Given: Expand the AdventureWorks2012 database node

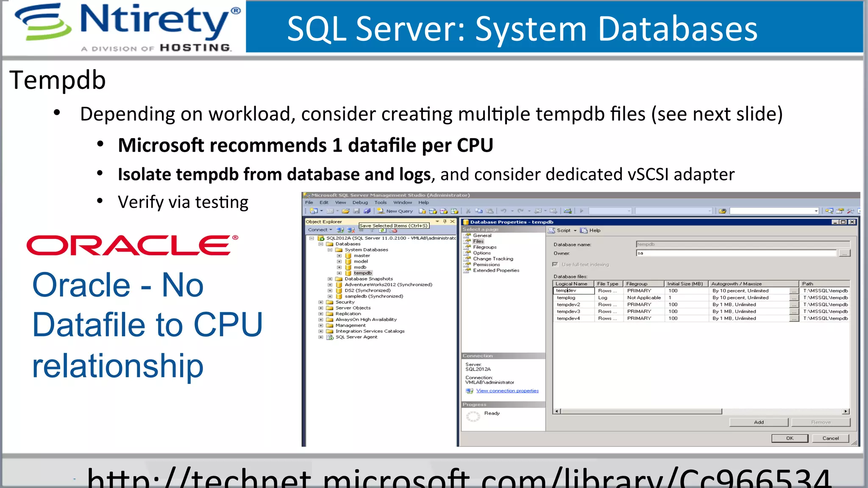Looking at the screenshot, I should [330, 285].
